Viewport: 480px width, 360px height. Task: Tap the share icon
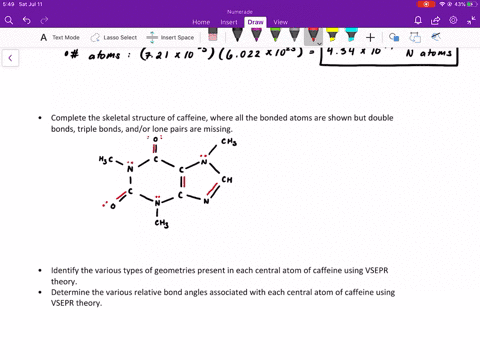(x=435, y=20)
